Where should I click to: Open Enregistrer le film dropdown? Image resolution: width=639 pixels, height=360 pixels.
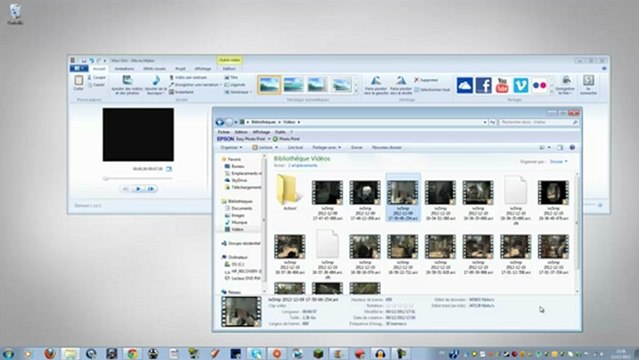tap(566, 86)
